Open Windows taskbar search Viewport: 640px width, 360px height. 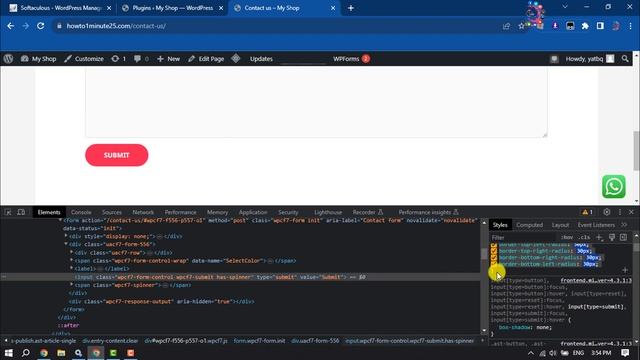point(25,353)
